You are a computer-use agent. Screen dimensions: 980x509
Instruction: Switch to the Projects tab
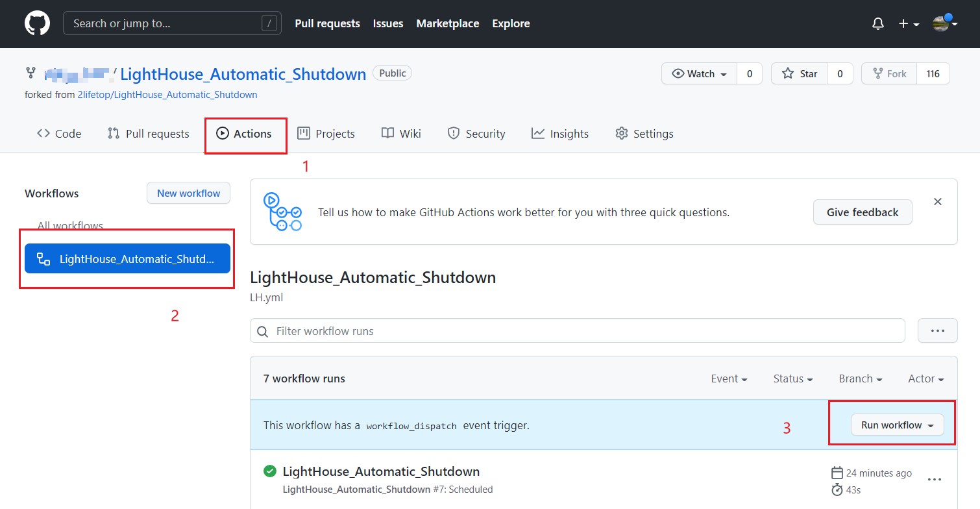point(326,134)
